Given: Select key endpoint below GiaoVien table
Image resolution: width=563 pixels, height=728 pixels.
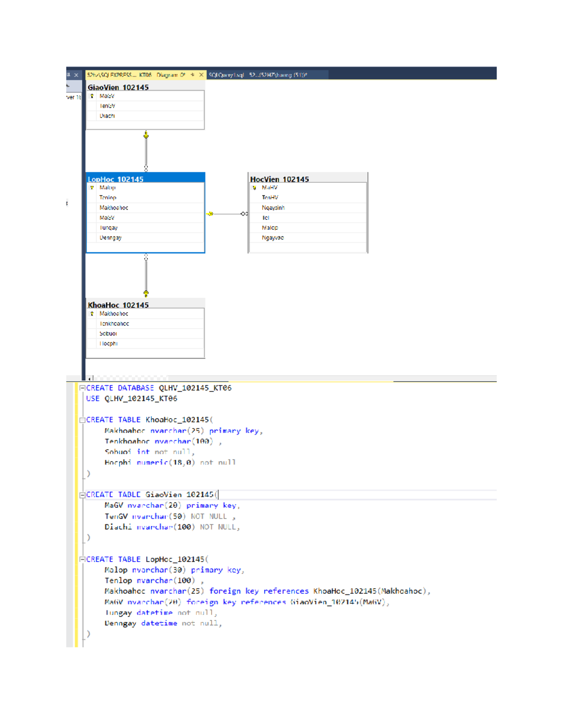Looking at the screenshot, I should point(146,135).
